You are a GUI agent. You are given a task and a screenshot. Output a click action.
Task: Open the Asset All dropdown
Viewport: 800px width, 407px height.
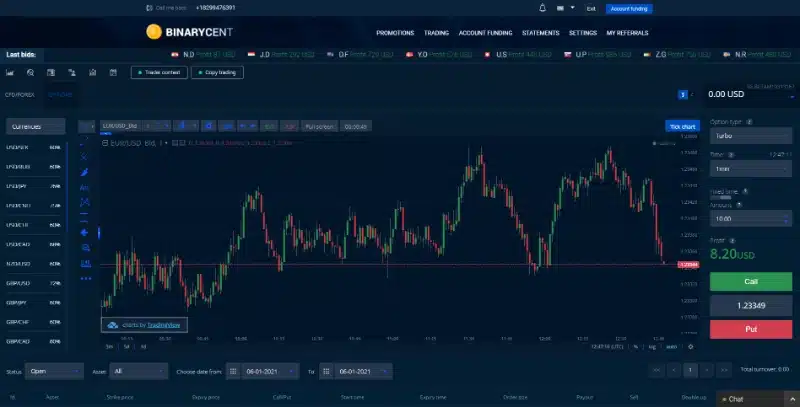138,371
